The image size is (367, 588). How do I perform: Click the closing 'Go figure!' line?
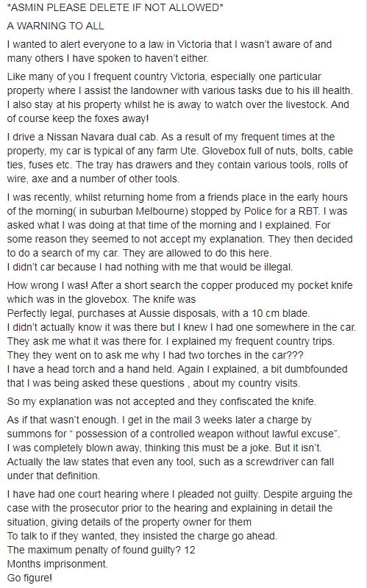pyautogui.click(x=29, y=578)
